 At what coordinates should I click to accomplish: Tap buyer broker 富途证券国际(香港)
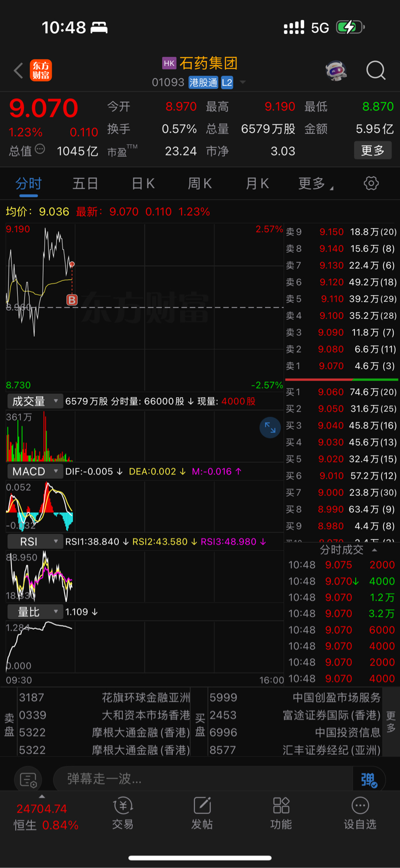pyautogui.click(x=295, y=715)
